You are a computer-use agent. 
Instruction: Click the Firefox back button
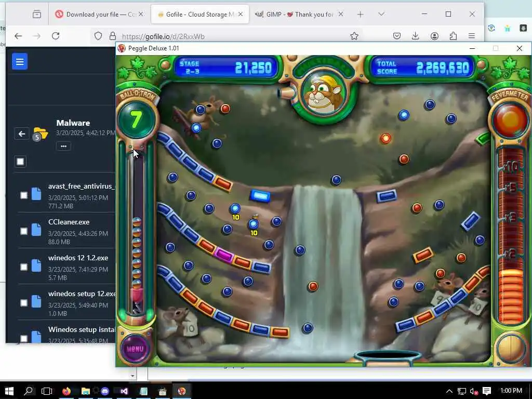pos(18,36)
